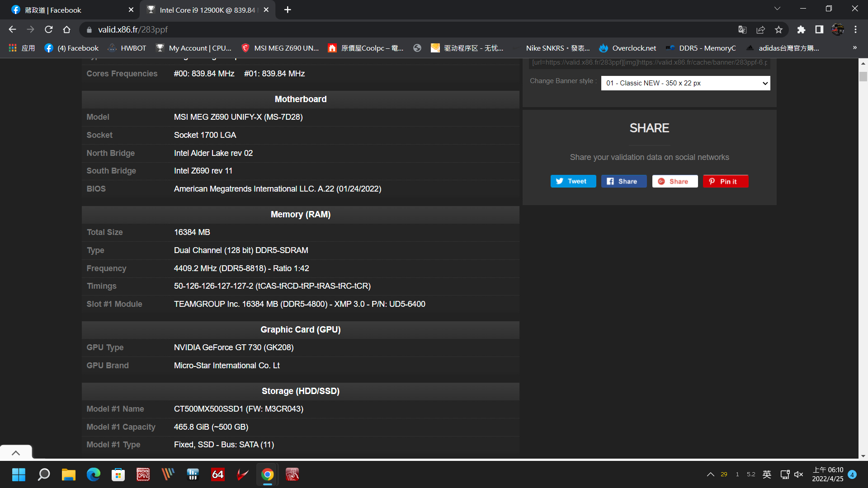Screen dimensions: 868x488
Task: Click the banner BBCode URL text field
Action: [x=650, y=62]
